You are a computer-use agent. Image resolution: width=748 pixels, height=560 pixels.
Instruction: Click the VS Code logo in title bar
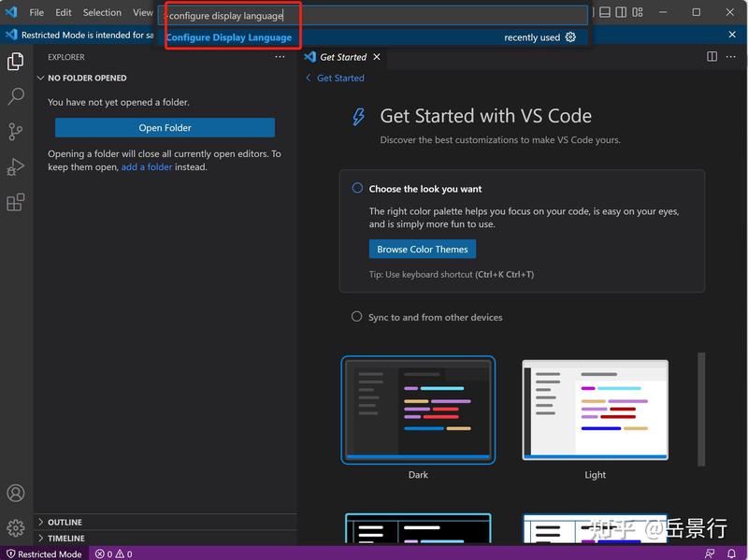(x=11, y=12)
